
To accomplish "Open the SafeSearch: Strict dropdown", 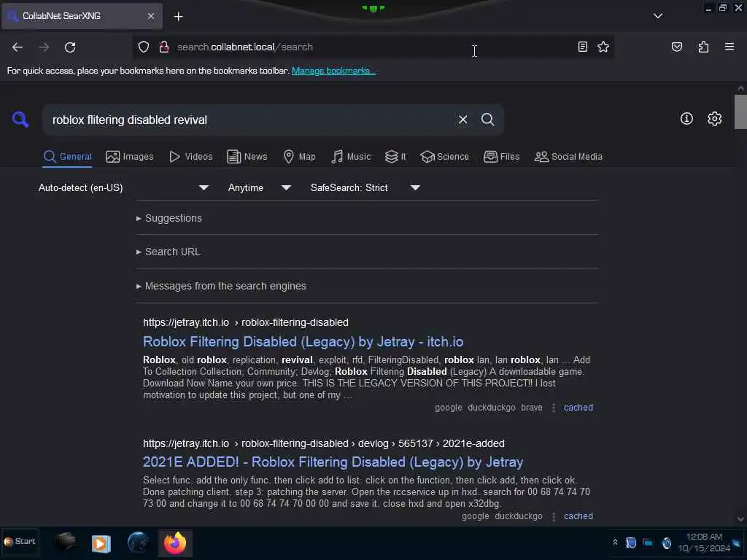I will click(365, 187).
